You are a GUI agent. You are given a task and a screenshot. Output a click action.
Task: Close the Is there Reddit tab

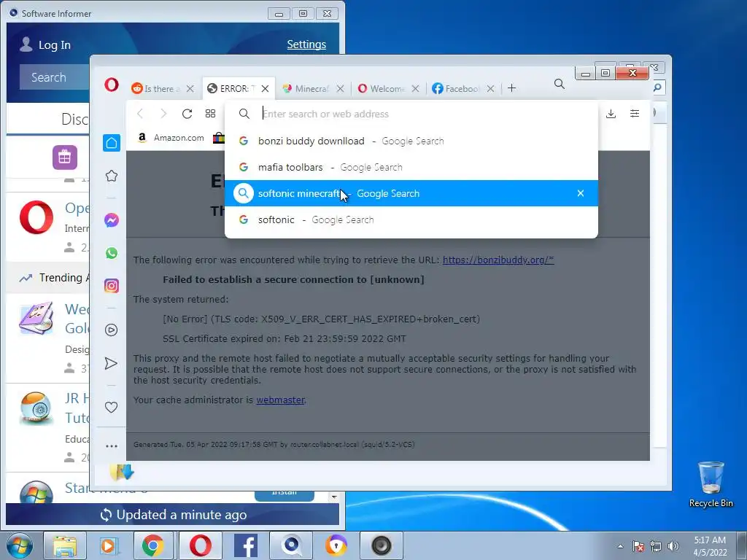[x=190, y=88]
